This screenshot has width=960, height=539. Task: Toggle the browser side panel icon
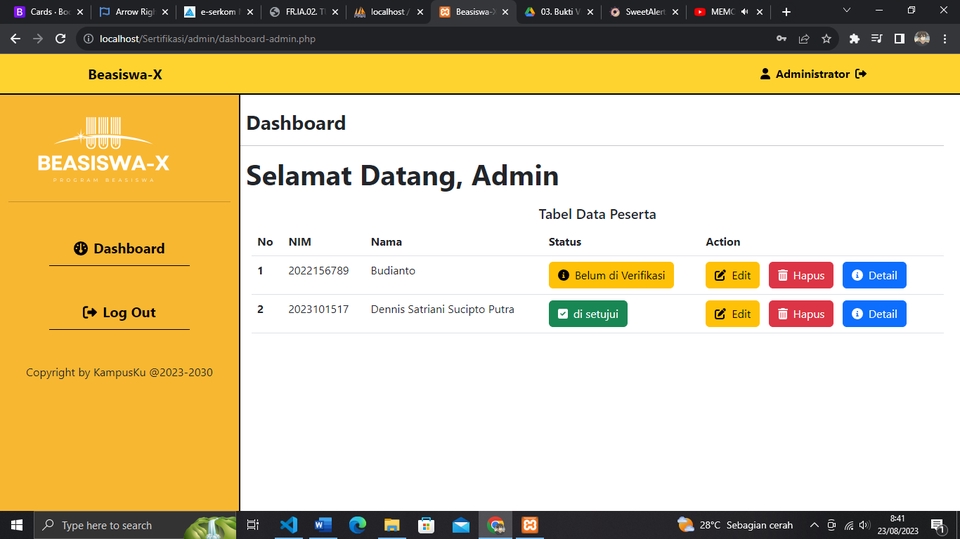point(899,39)
